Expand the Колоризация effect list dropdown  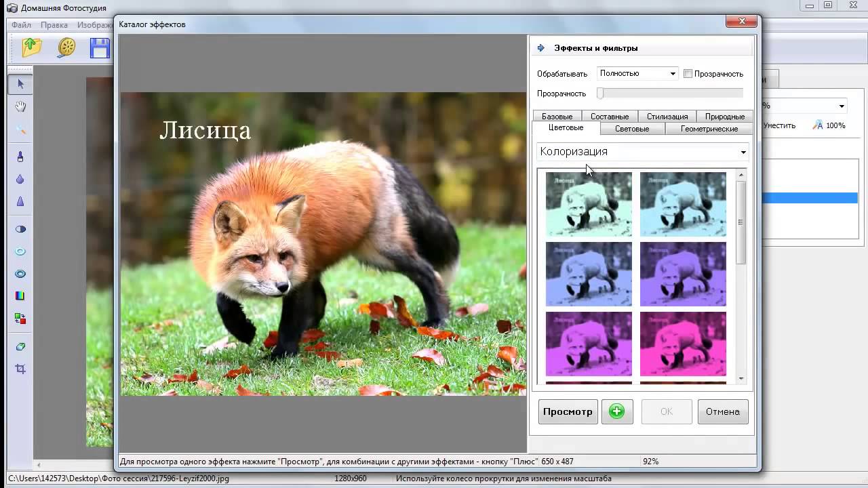tap(642, 152)
